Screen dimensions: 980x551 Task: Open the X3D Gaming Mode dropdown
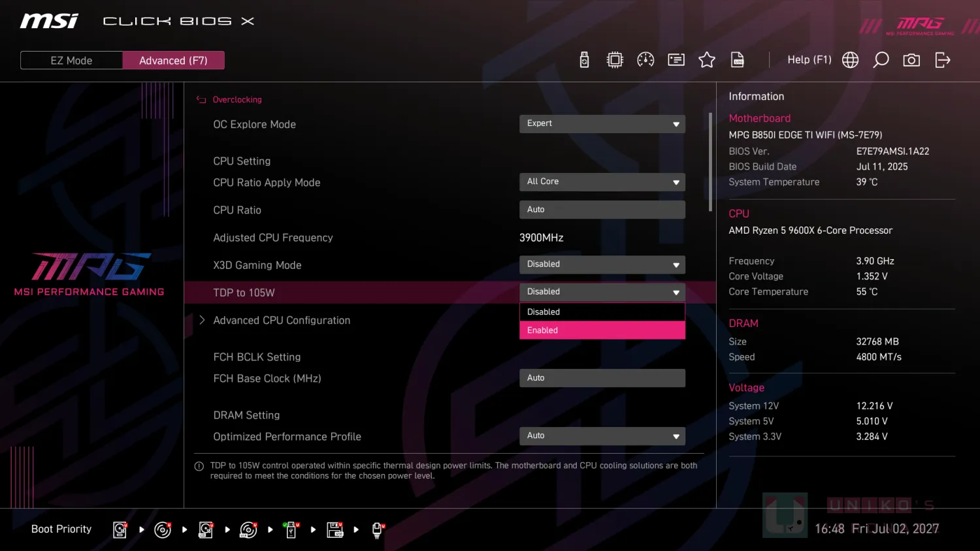pos(602,264)
